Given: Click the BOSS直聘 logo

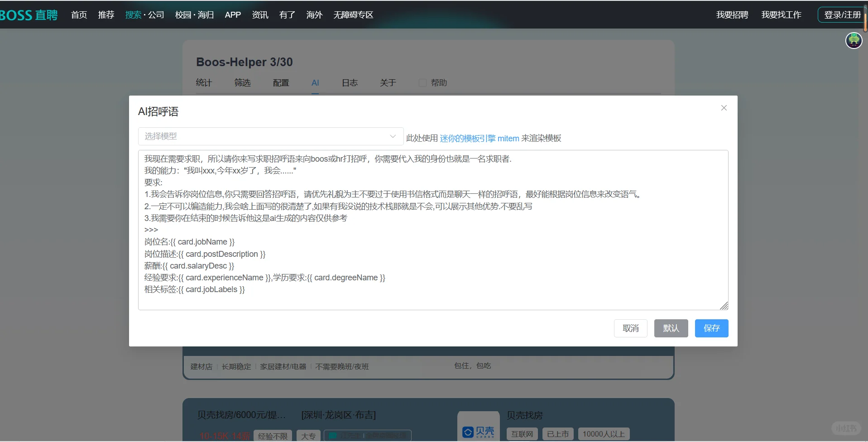Looking at the screenshot, I should coord(27,14).
